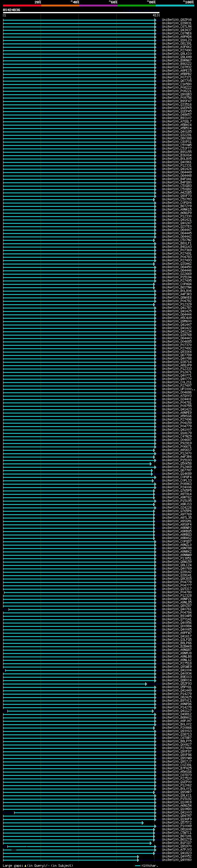Select the UniRef100_A9T914 row label
The image size is (197, 868).
click(x=176, y=494)
